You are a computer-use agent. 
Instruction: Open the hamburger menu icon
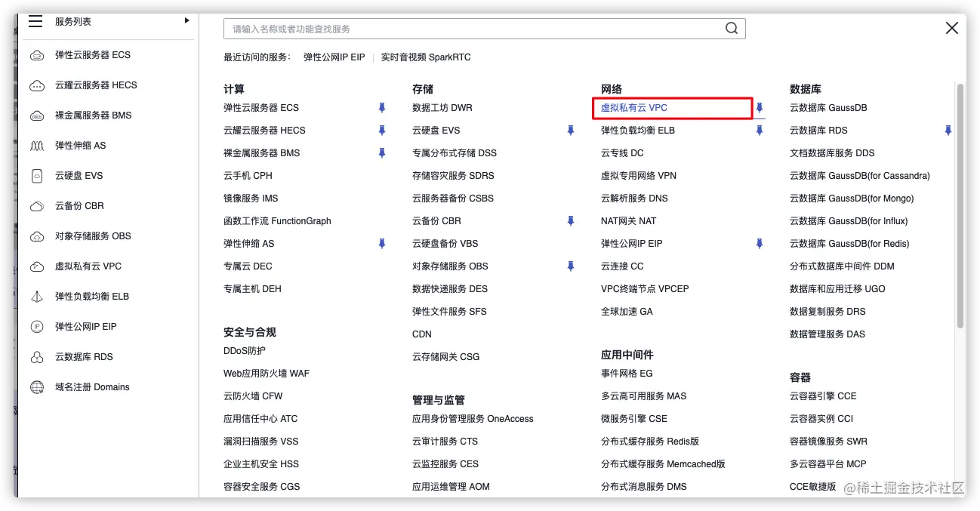pos(35,22)
